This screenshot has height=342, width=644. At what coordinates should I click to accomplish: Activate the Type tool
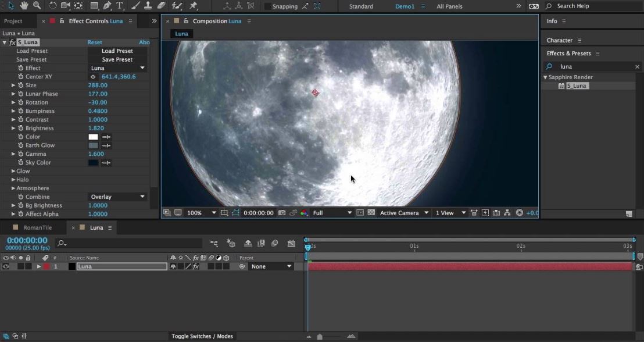point(119,6)
